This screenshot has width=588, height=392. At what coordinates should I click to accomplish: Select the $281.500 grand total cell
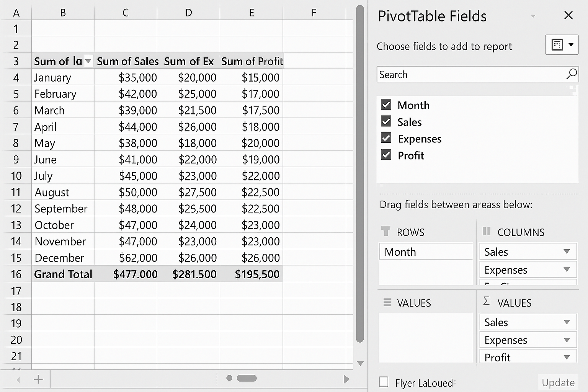[x=189, y=274]
